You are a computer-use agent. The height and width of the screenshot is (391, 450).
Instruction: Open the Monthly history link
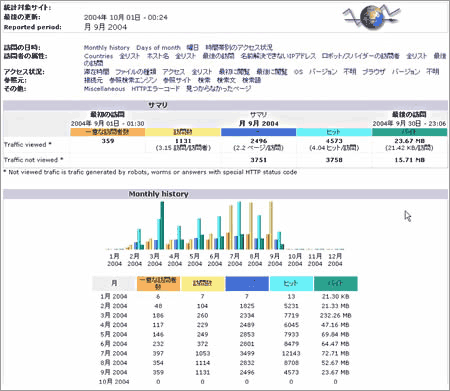coord(107,48)
